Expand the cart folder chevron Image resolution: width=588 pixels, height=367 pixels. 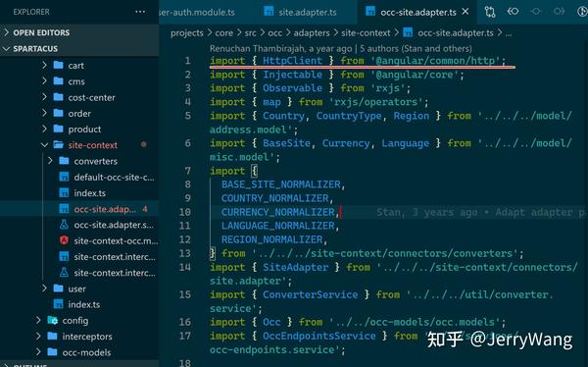coord(45,65)
